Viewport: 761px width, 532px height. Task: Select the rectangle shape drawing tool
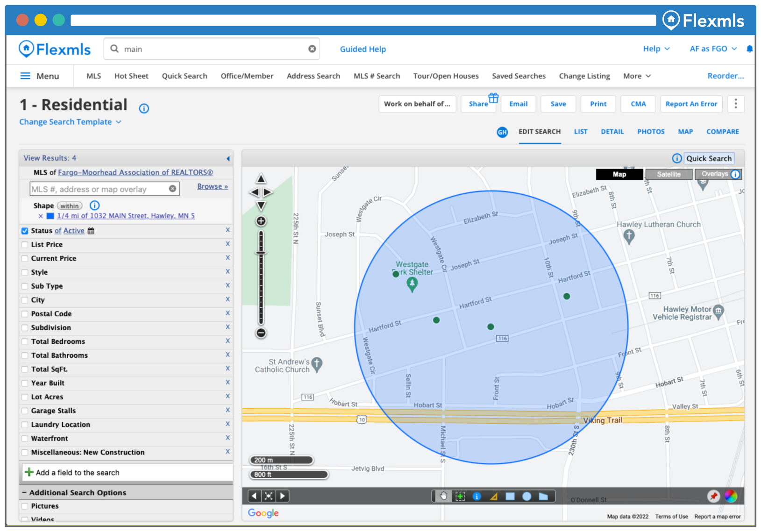[510, 496]
